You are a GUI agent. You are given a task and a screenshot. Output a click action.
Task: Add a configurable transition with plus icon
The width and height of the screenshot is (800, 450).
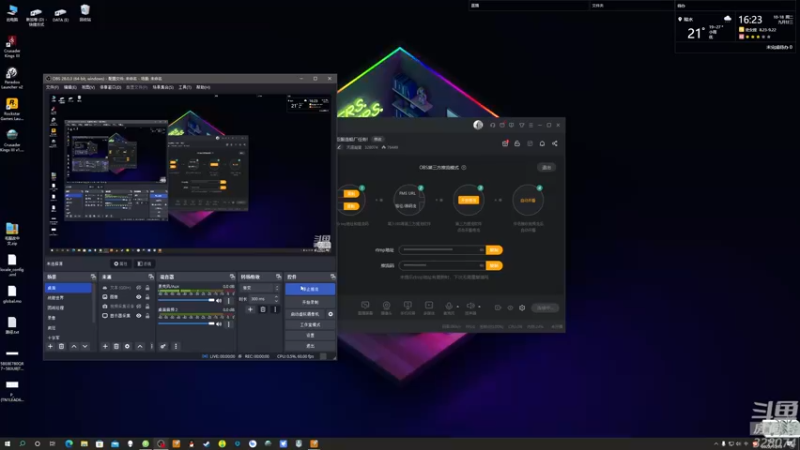pyautogui.click(x=250, y=309)
